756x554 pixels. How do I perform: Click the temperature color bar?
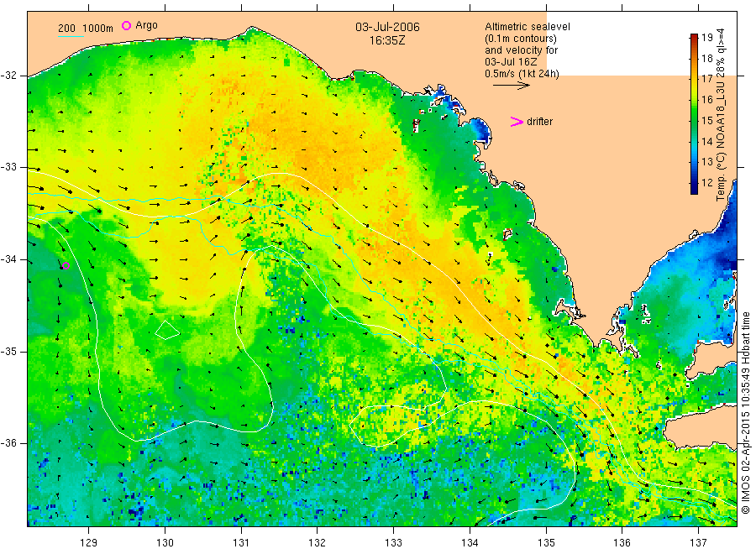[x=694, y=114]
